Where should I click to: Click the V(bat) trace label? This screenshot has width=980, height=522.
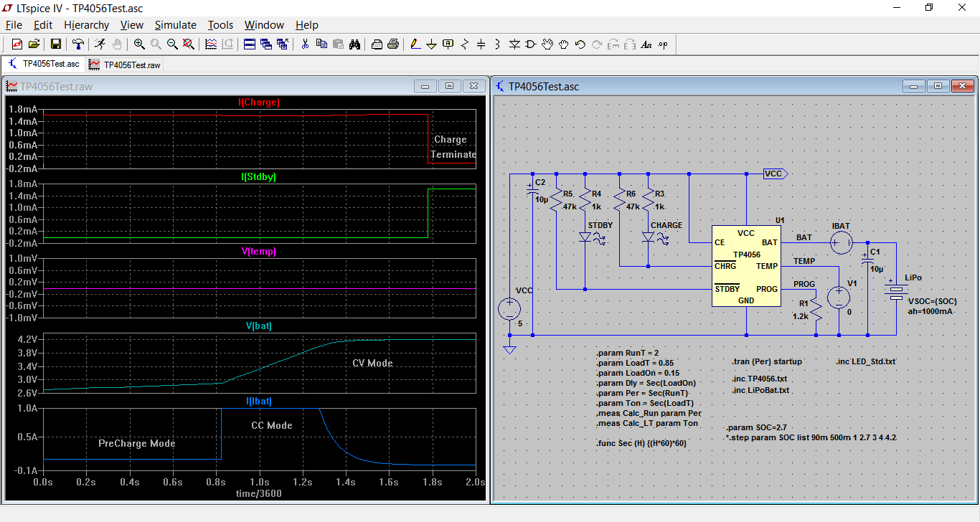pos(260,326)
